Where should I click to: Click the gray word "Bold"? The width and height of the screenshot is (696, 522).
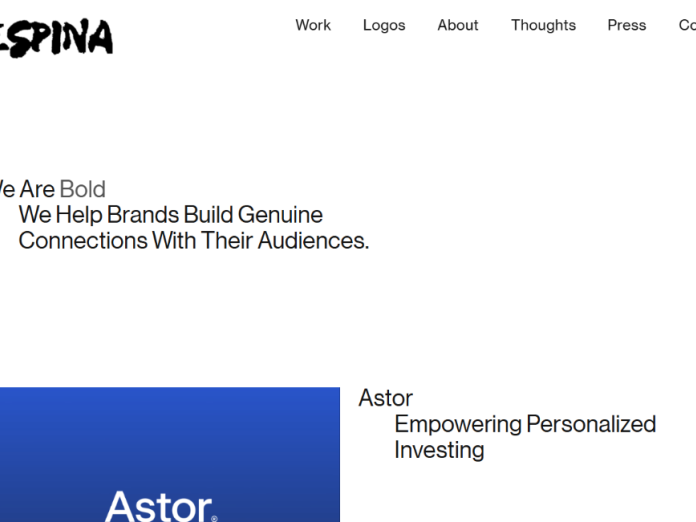[x=82, y=189]
